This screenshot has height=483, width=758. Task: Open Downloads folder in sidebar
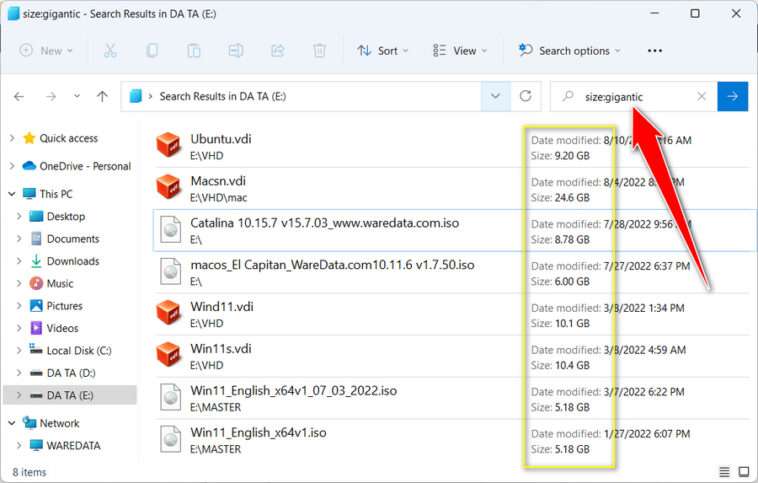73,261
